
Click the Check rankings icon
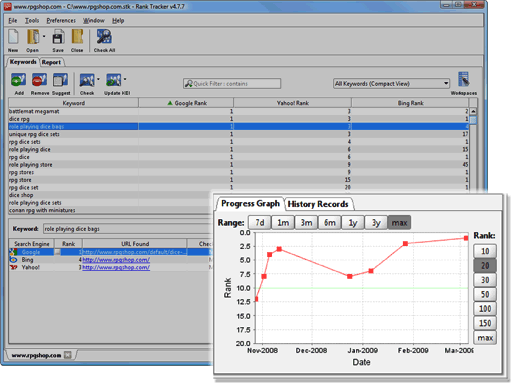tap(87, 80)
